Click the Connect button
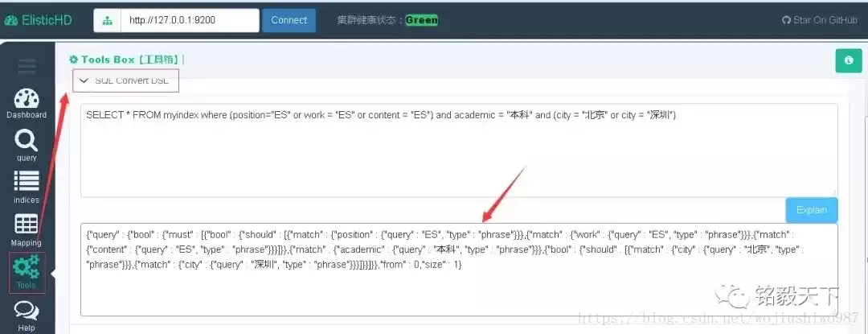This screenshot has width=868, height=334. (289, 20)
